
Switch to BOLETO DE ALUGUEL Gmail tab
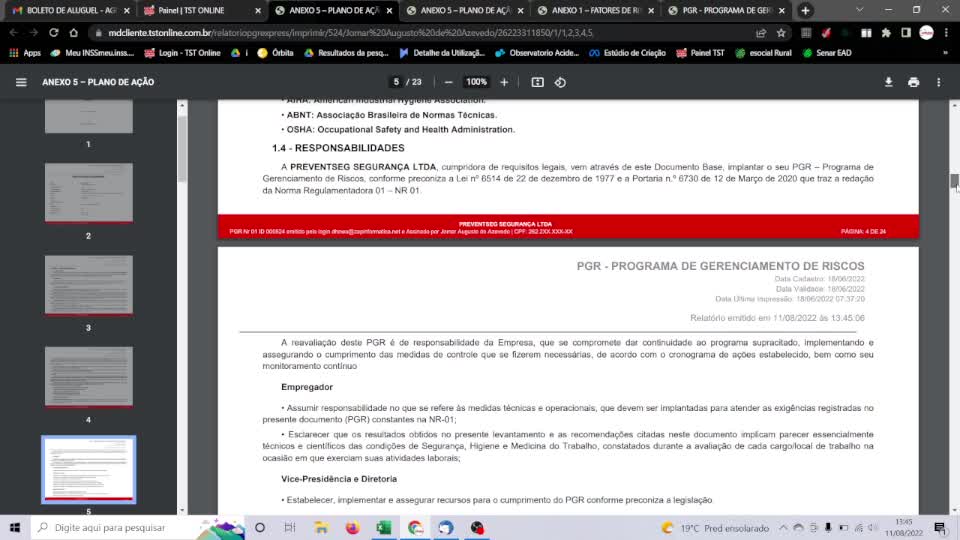[x=70, y=10]
